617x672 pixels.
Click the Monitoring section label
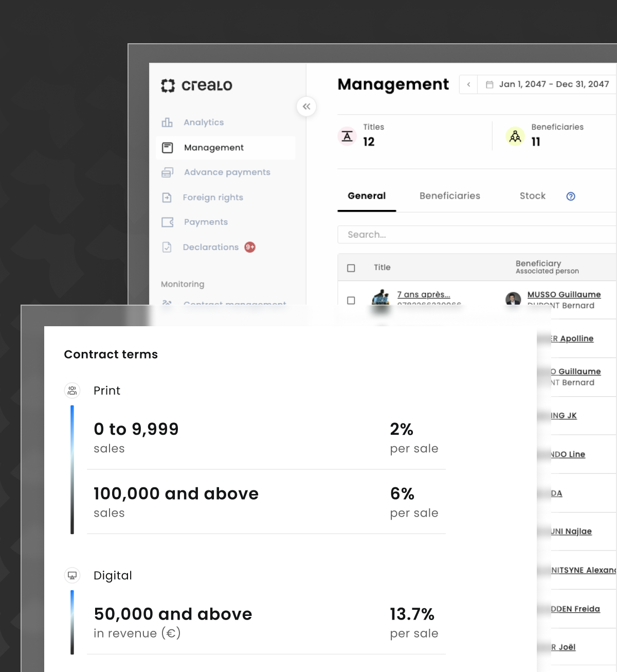[x=183, y=284]
